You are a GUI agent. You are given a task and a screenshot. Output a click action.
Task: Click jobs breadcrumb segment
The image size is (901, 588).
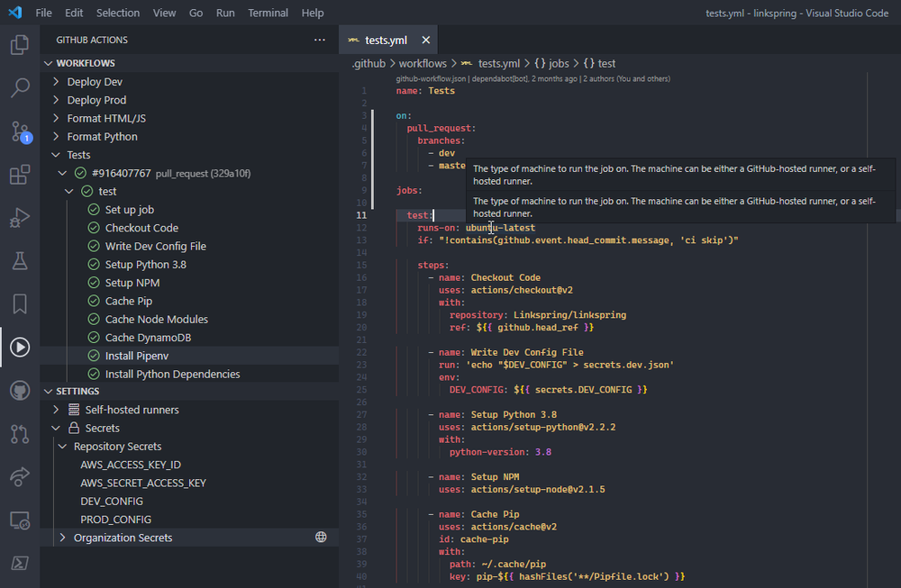coord(551,64)
